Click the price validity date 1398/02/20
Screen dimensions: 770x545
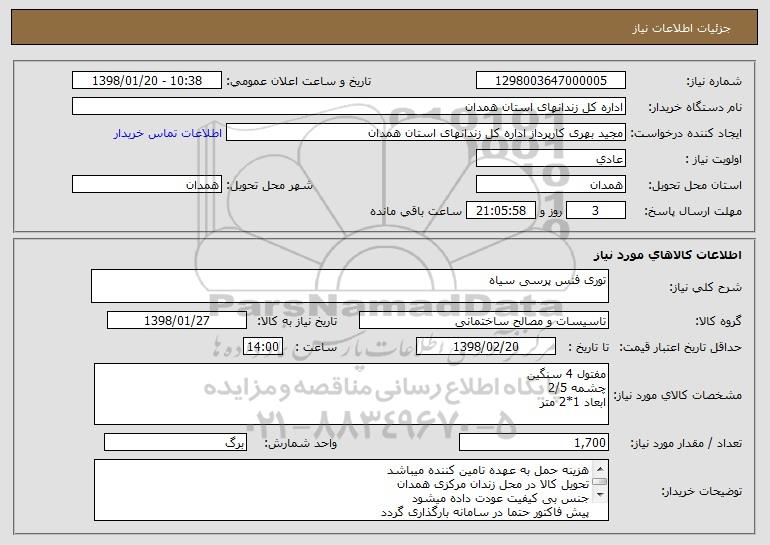pyautogui.click(x=486, y=347)
